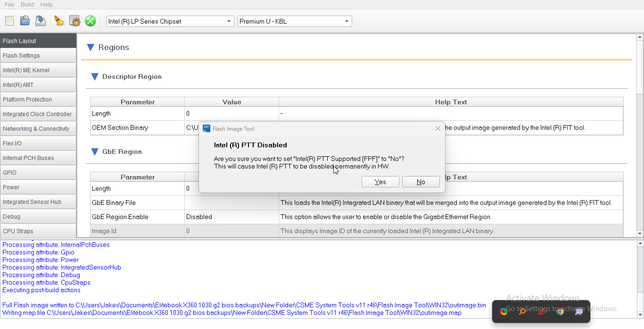Collapse the Descriptor Region triangle
The image size is (644, 329).
pos(94,76)
